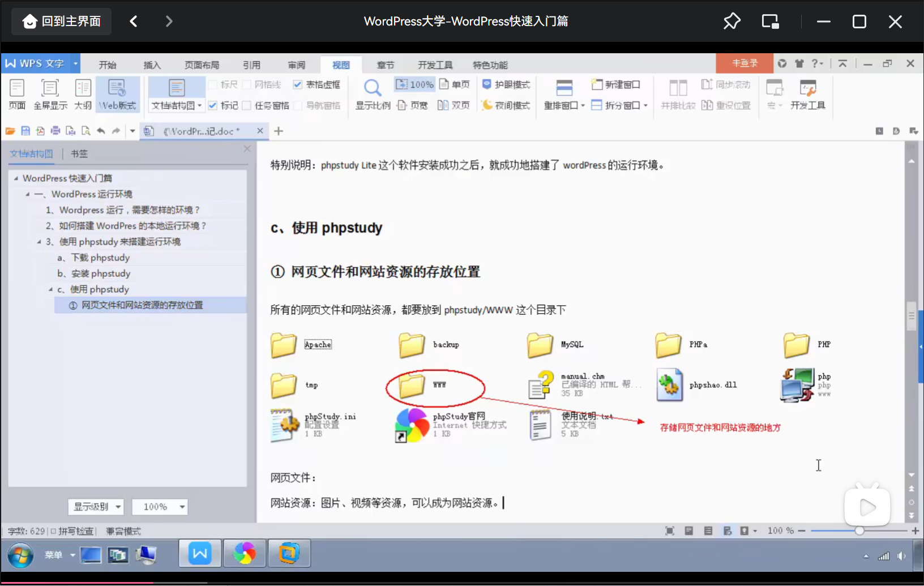Export to PDF from the quick toolbar
Screen dimensions: 924x586
[x=40, y=131]
